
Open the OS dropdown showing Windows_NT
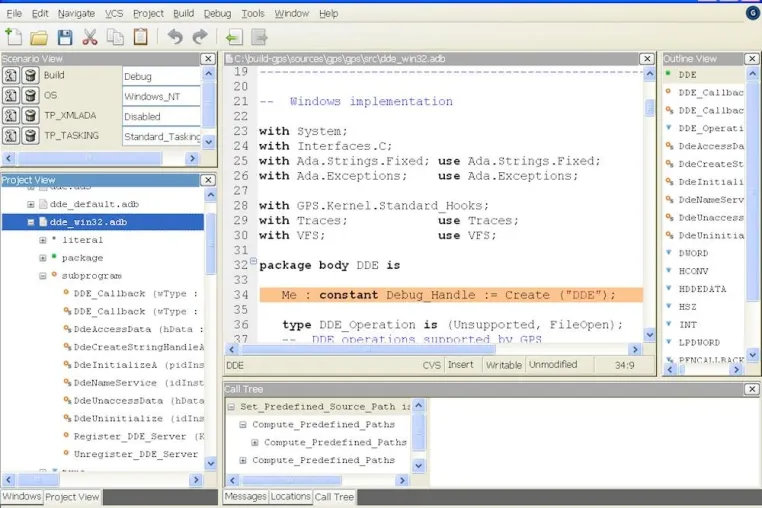[x=161, y=96]
